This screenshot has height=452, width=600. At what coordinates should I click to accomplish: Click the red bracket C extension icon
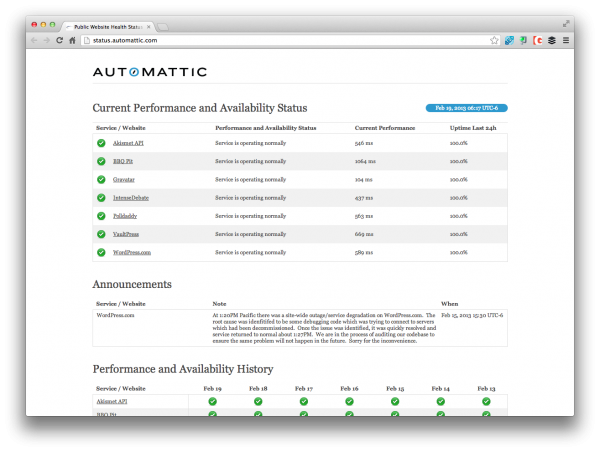[x=538, y=40]
